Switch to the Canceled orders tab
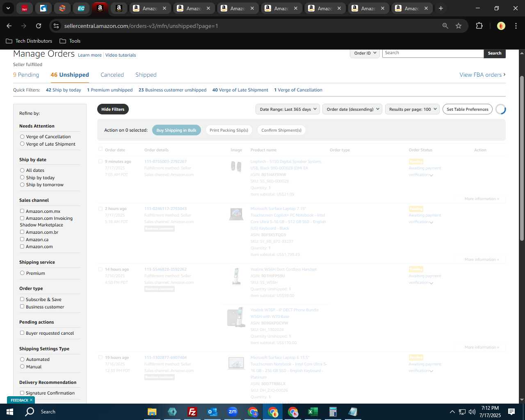525x420 pixels. (112, 75)
